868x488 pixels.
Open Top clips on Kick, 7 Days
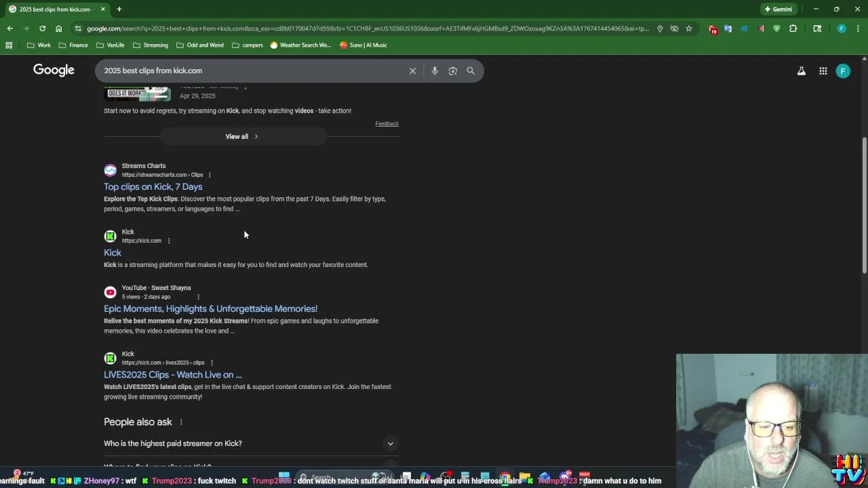point(153,186)
